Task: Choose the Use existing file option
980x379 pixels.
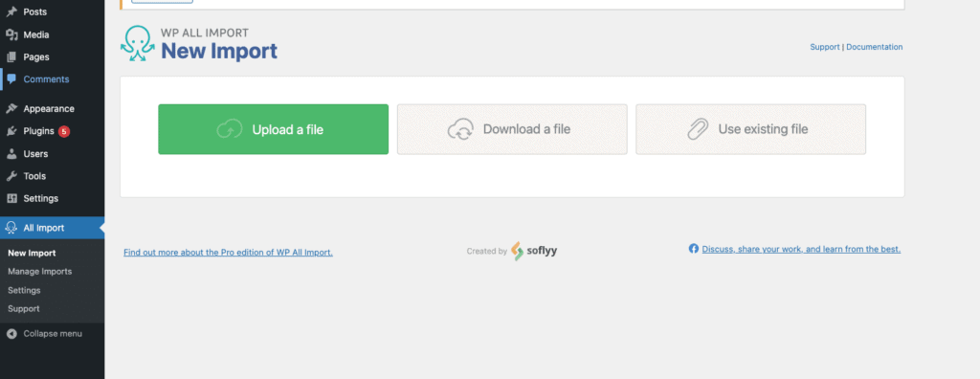Action: (750, 129)
